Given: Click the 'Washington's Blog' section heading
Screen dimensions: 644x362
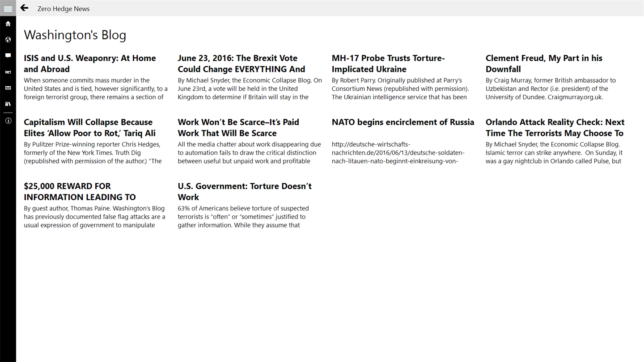Looking at the screenshot, I should click(75, 35).
